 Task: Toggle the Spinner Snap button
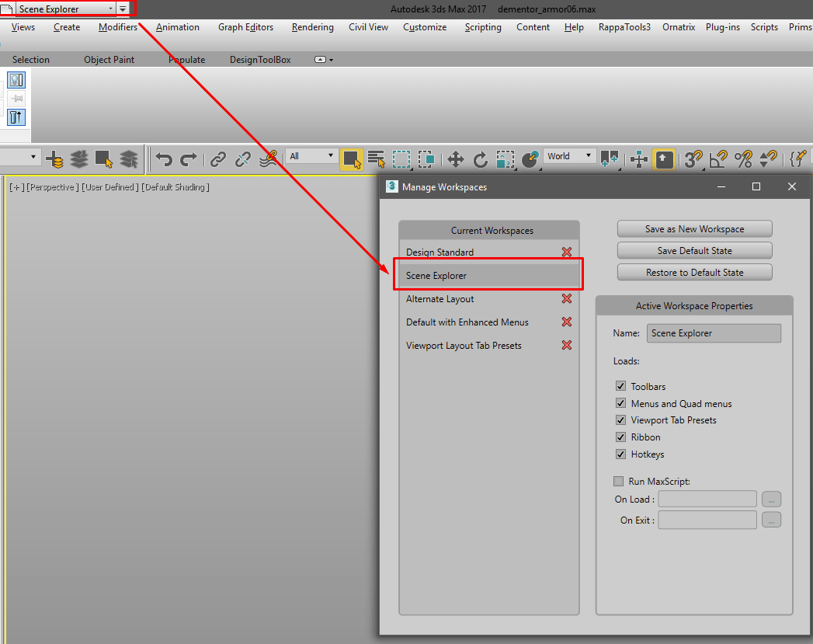pyautogui.click(x=768, y=159)
